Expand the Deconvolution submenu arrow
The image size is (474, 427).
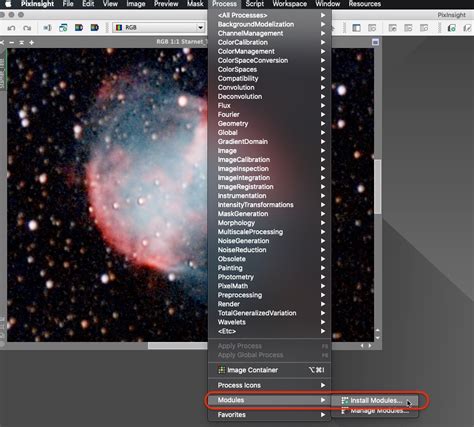pos(323,97)
